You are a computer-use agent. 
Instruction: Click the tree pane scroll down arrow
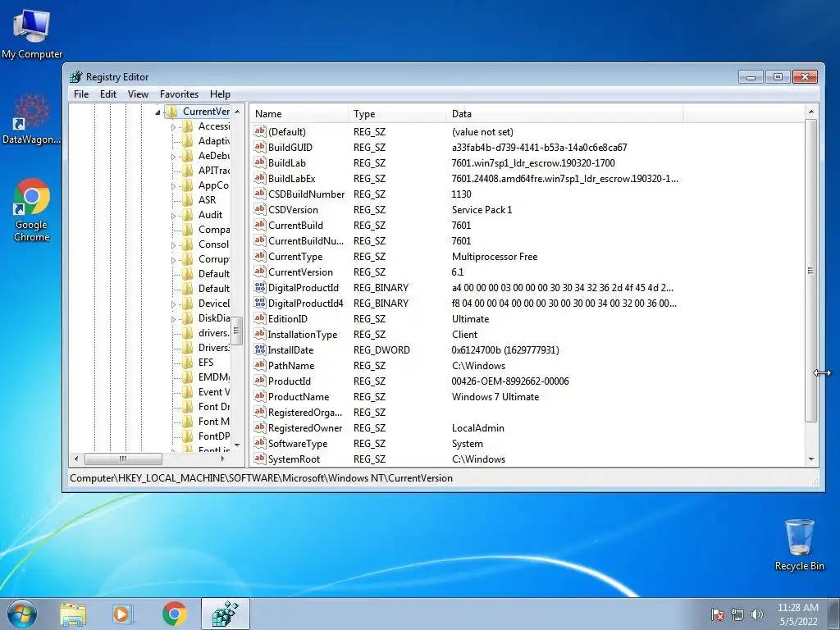pyautogui.click(x=237, y=445)
